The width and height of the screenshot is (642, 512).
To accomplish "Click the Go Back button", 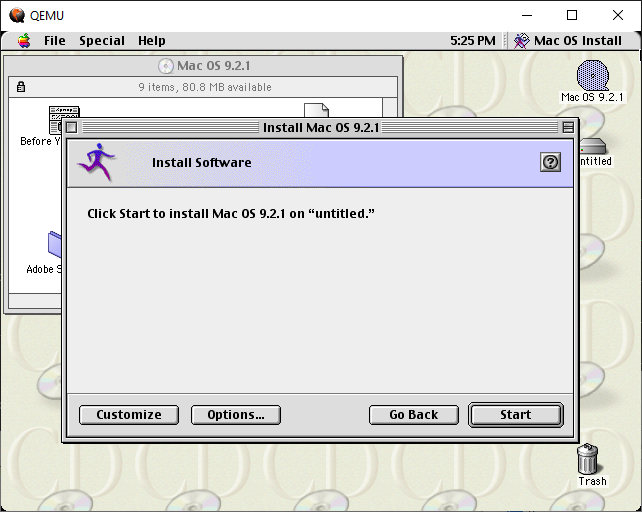I will (x=414, y=415).
